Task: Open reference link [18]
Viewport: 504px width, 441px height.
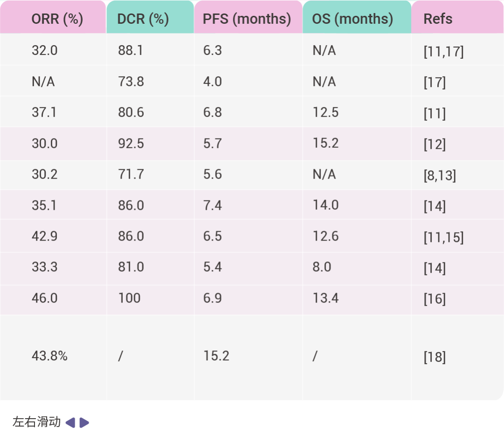Action: [x=434, y=357]
